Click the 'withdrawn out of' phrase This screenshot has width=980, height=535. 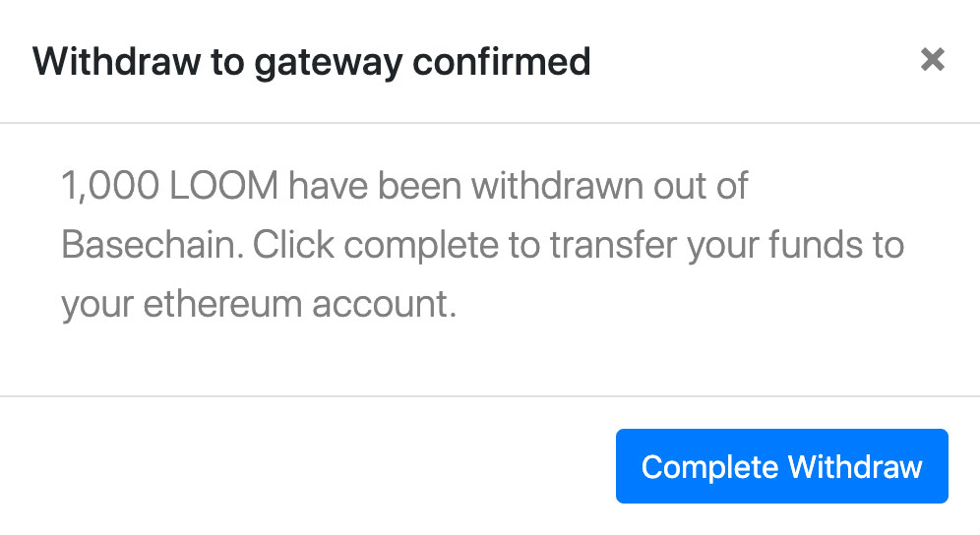[609, 186]
